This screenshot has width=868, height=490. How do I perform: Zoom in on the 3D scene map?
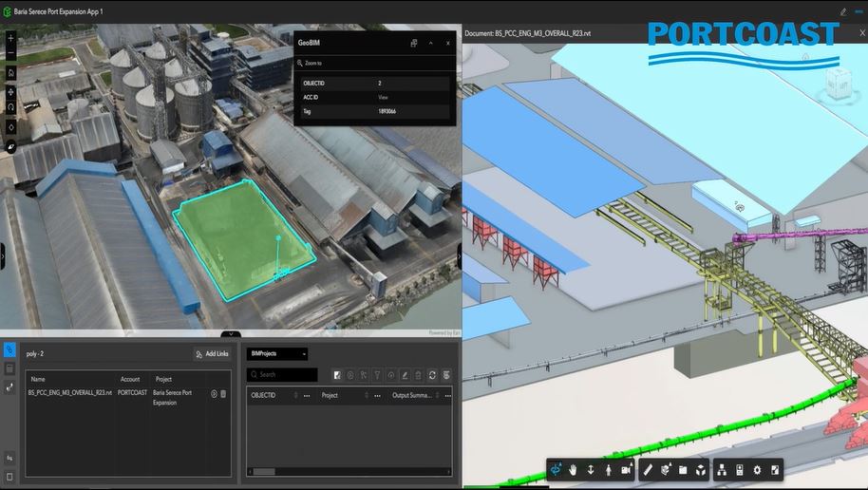(x=10, y=38)
